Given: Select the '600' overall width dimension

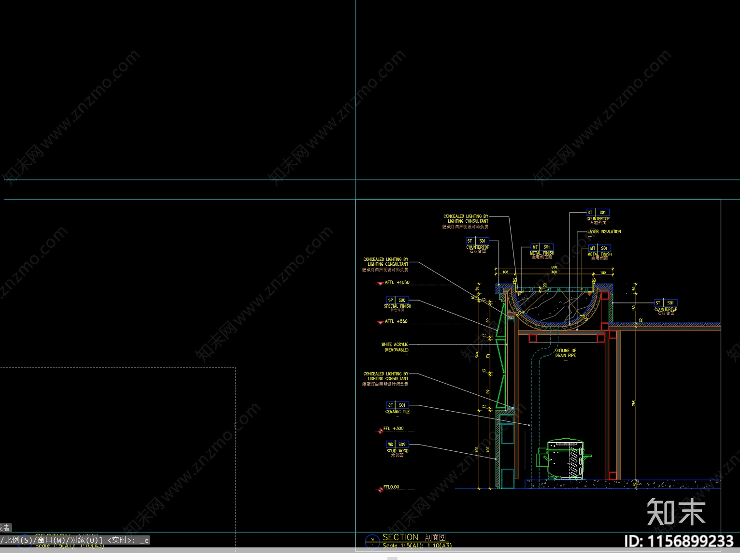Looking at the screenshot, I should point(554,267).
